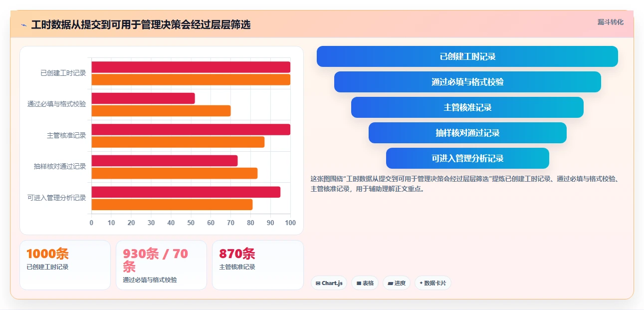The image size is (644, 310).
Task: Open the 930条 / 70条 stat card
Action: coord(161,265)
